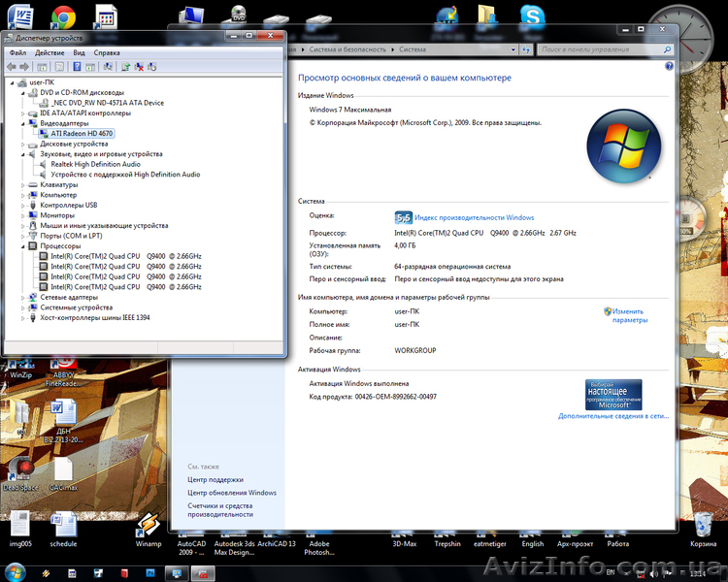Click Система и безопасность in the breadcrumb
The width and height of the screenshot is (728, 582).
pyautogui.click(x=347, y=49)
